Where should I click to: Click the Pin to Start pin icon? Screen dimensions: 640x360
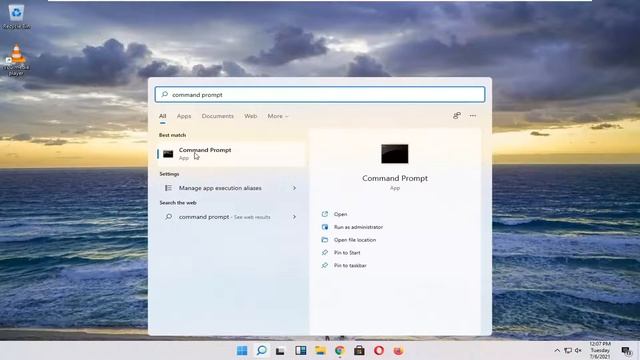tap(325, 253)
